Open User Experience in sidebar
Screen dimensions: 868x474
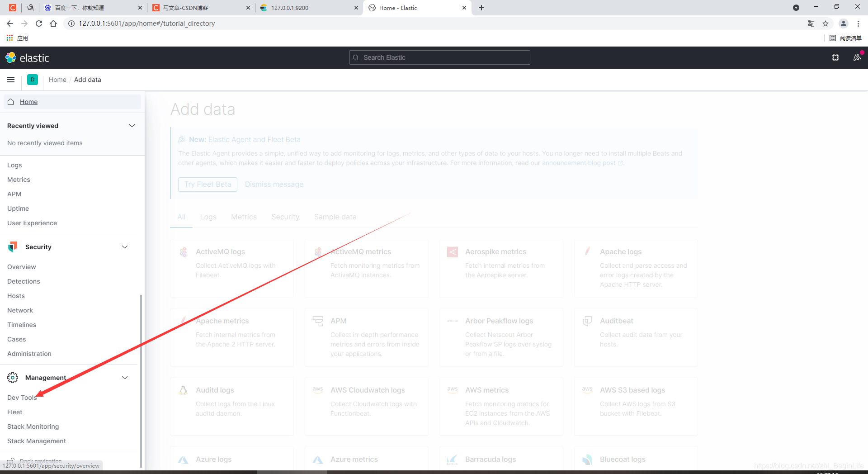[x=32, y=223]
